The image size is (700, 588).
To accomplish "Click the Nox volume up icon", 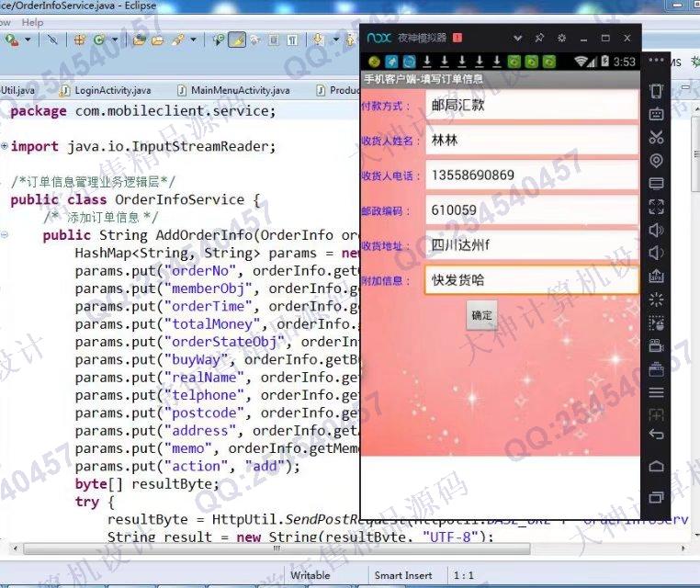I will 656,230.
